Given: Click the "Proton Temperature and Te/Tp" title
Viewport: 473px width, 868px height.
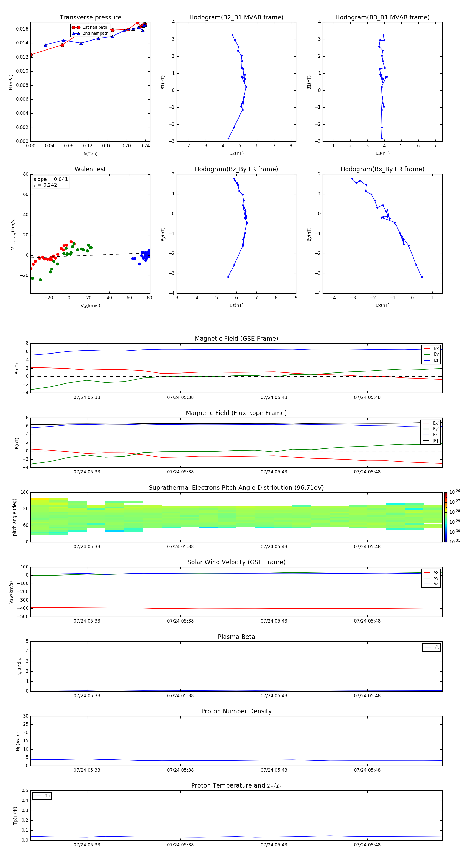Looking at the screenshot, I should click(236, 786).
